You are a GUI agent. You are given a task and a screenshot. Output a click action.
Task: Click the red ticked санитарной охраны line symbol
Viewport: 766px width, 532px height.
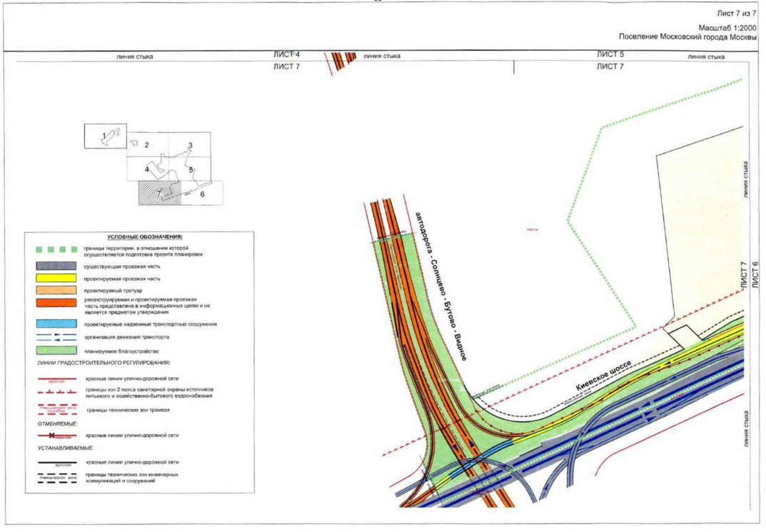pos(56,392)
